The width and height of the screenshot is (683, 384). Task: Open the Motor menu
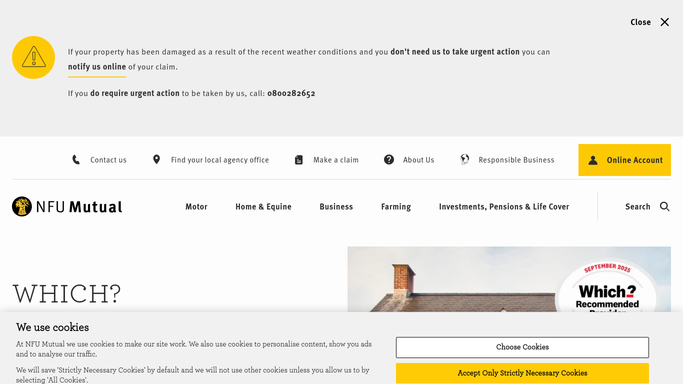(196, 207)
